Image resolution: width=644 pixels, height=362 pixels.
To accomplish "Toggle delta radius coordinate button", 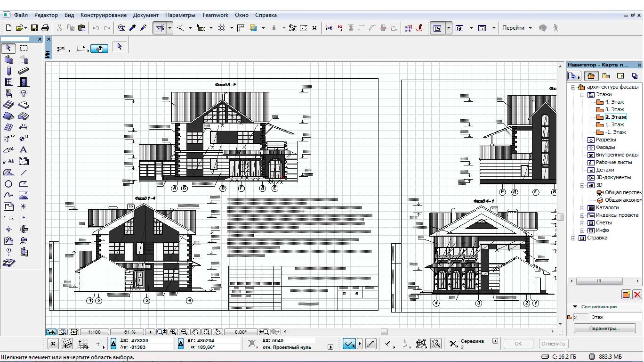I will [180, 344].
